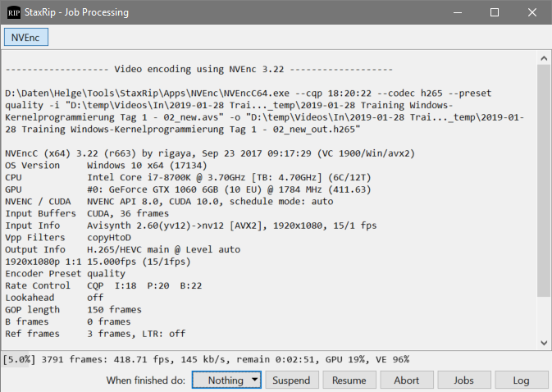Click the 'NVEncC (x64) 3.22 (r663) by rigaya' line

(210, 153)
